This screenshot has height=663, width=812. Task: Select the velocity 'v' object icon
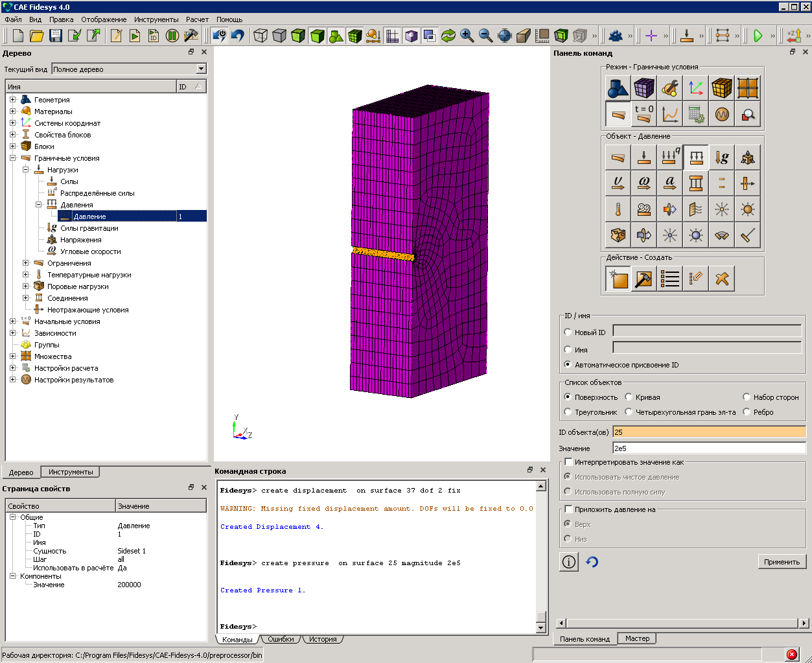(618, 183)
